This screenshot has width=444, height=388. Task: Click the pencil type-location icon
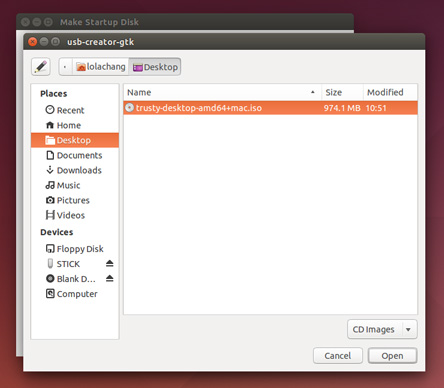point(41,67)
